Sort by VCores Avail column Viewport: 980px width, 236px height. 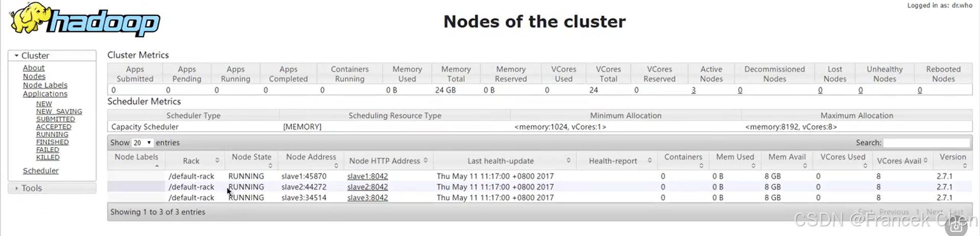pyautogui.click(x=925, y=161)
